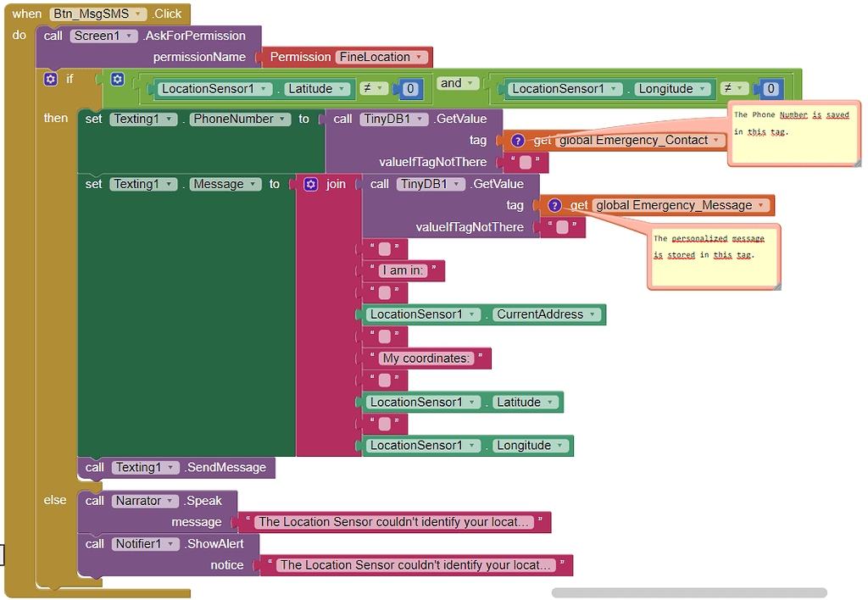The image size is (868, 600).
Task: Open the CurrentAddress property dropdown
Action: 593,314
